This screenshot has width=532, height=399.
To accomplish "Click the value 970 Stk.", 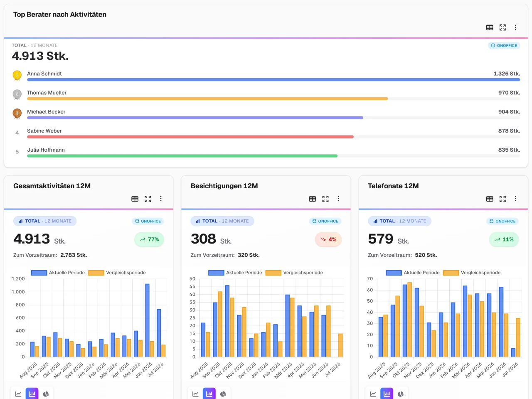I will [509, 93].
